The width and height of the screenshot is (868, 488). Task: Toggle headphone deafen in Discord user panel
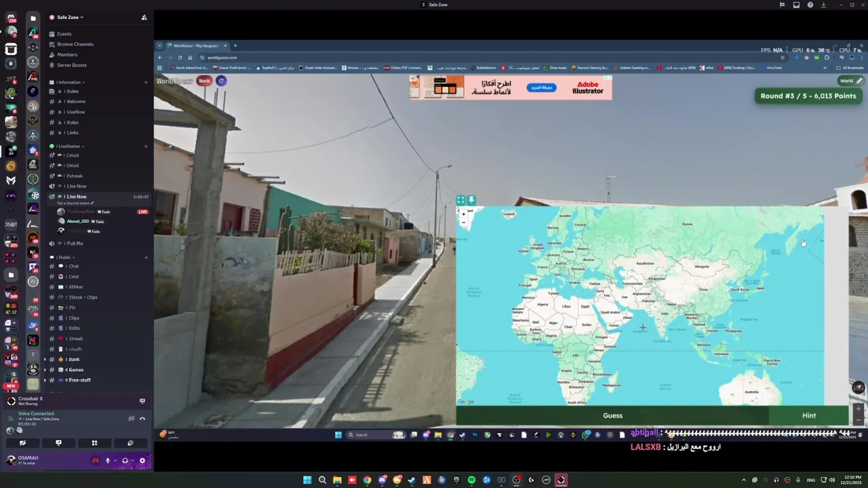click(125, 461)
